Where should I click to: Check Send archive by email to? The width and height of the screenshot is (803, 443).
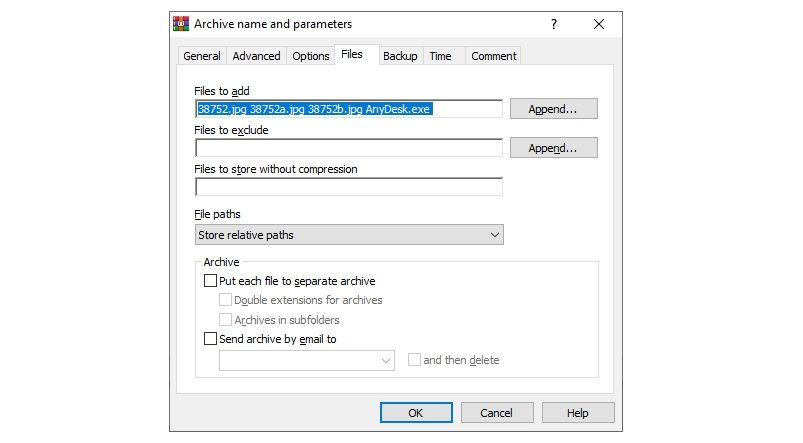point(210,339)
